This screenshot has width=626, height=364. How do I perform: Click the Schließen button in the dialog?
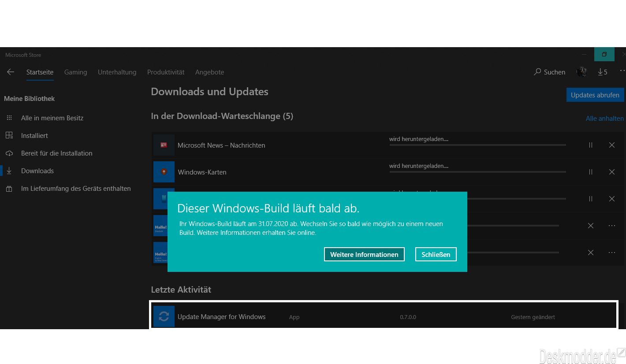436,254
